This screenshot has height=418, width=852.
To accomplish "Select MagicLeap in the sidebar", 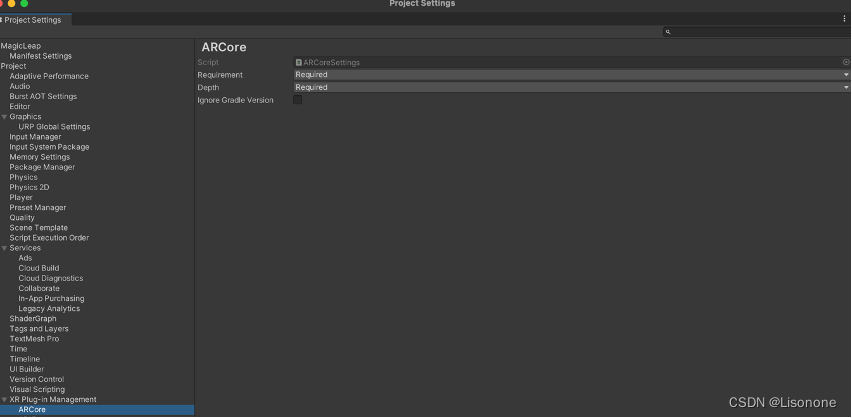I will click(x=21, y=46).
